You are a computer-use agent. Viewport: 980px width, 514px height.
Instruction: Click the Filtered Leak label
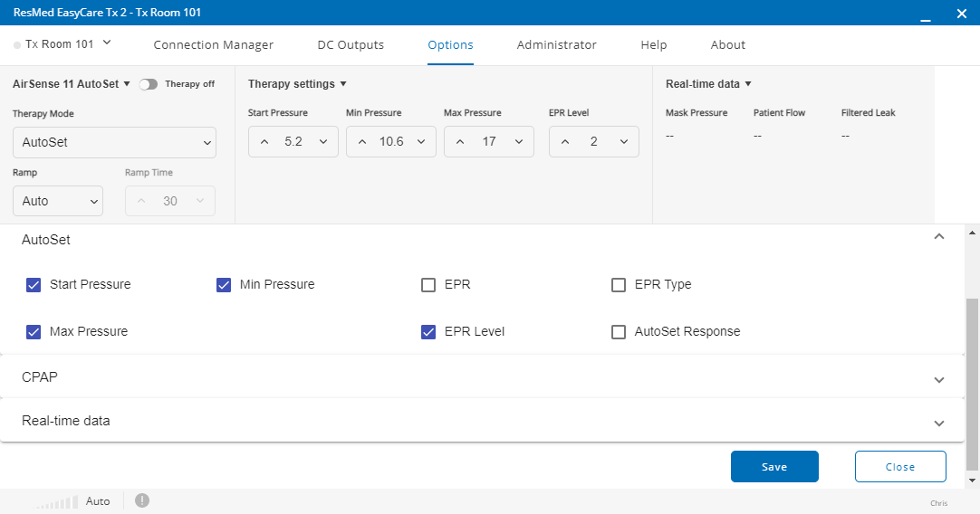pyautogui.click(x=868, y=112)
